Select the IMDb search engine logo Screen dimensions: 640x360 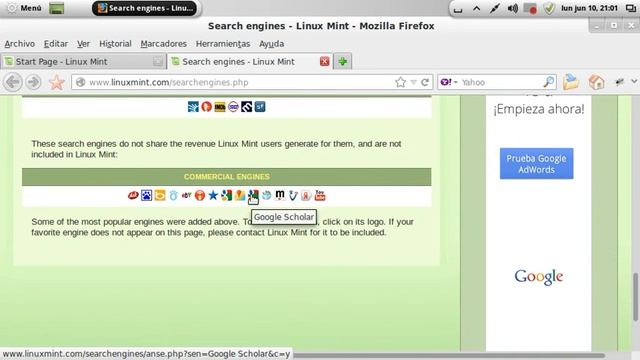220,107
